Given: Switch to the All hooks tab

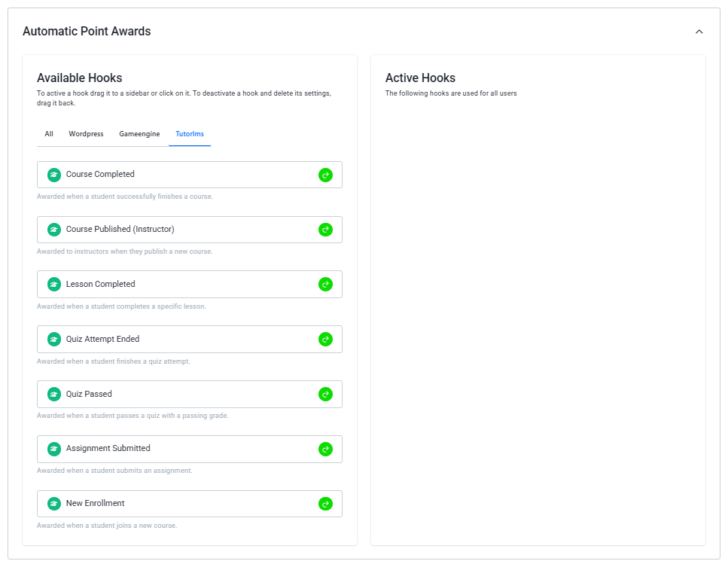Looking at the screenshot, I should click(x=49, y=134).
